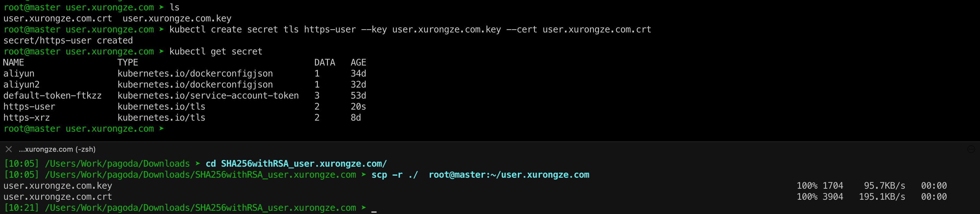Click the scp -r command text
Viewport: 980px width, 214px height.
480,175
